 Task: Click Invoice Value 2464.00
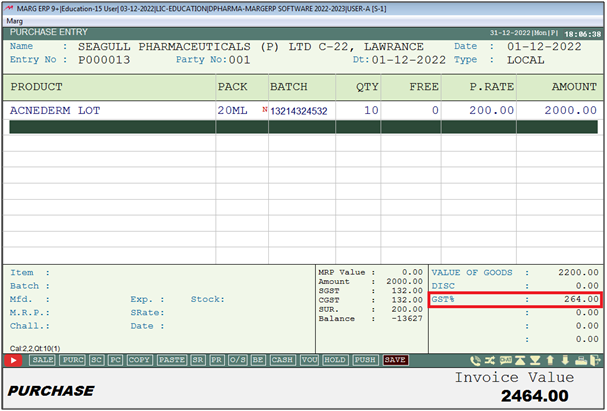click(x=535, y=396)
